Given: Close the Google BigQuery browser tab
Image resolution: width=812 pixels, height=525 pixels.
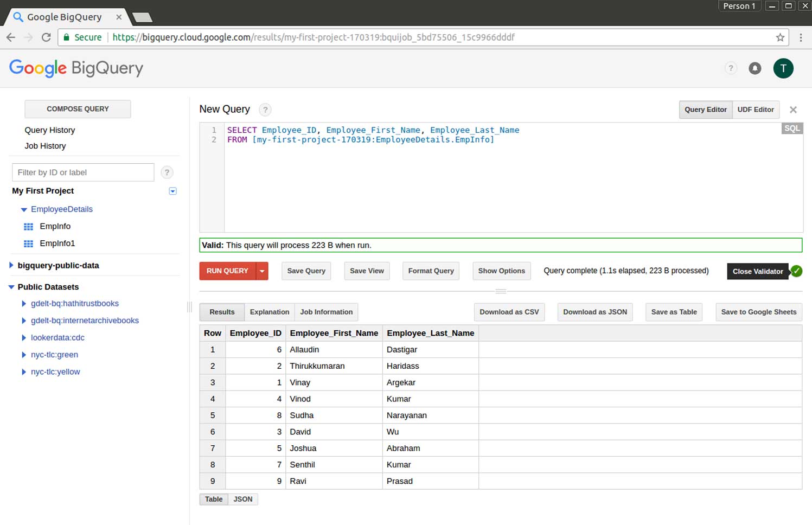Looking at the screenshot, I should pos(118,17).
